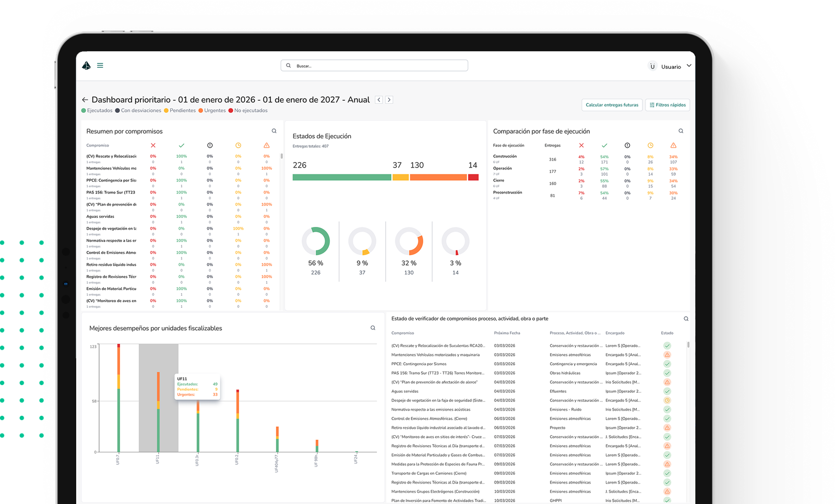
Task: Open the hamburger menu icon
Action: click(x=100, y=66)
